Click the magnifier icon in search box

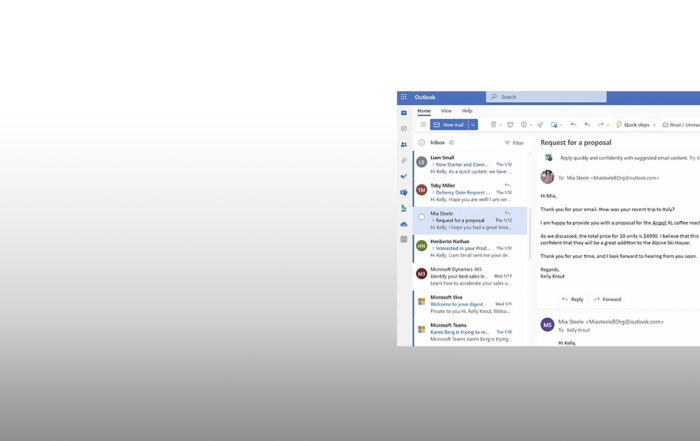(x=494, y=97)
